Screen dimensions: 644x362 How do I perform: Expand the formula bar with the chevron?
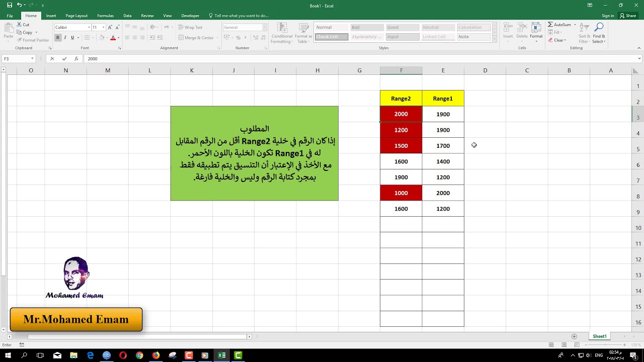point(639,59)
